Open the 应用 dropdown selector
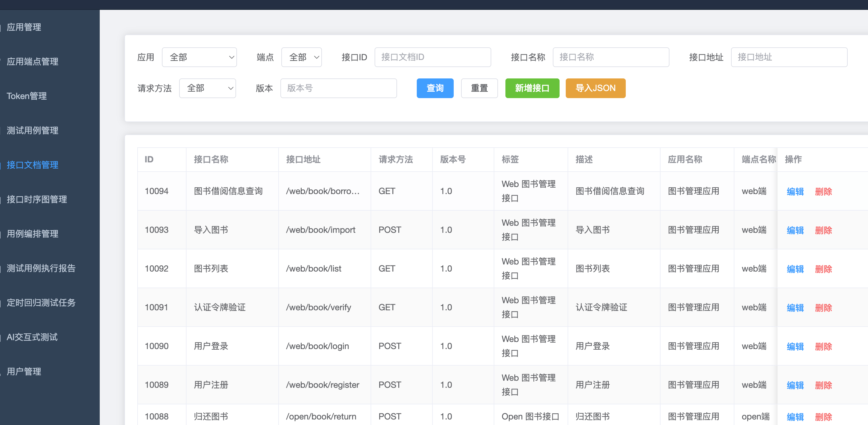 [199, 57]
